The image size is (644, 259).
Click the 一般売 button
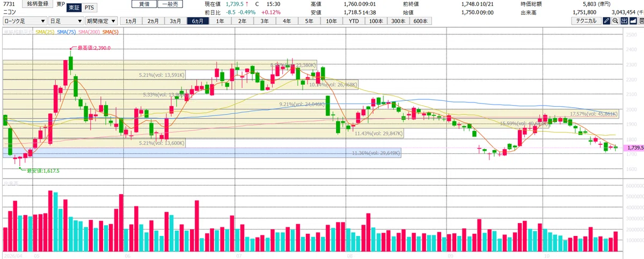(171, 4)
